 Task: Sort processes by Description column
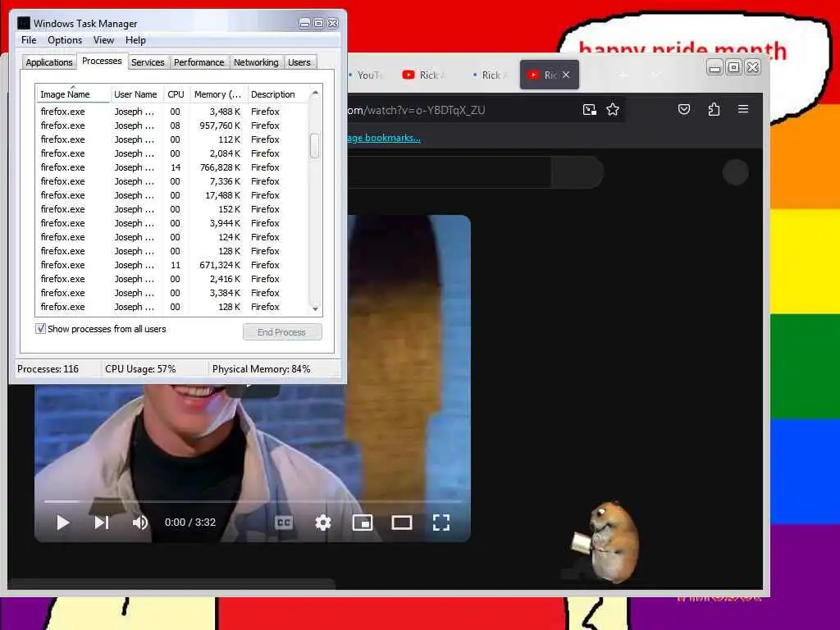click(x=277, y=94)
